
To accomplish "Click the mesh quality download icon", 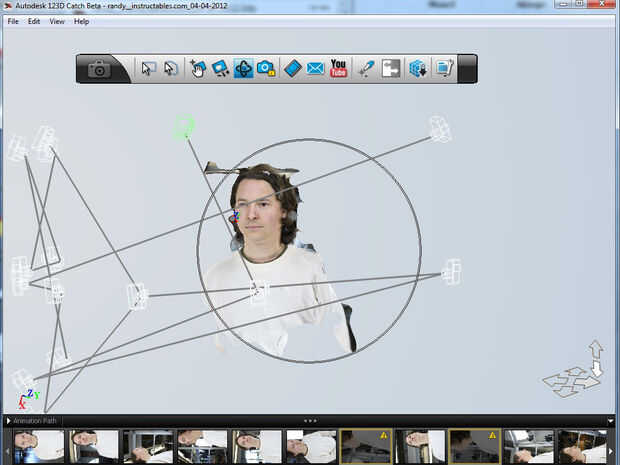I will (x=418, y=68).
